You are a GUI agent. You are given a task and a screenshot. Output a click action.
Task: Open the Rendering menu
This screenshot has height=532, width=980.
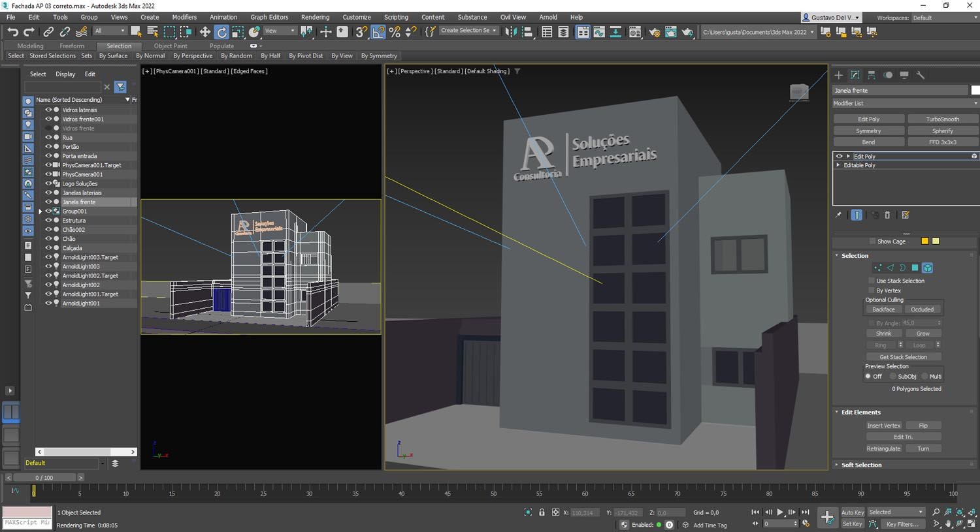click(x=315, y=17)
